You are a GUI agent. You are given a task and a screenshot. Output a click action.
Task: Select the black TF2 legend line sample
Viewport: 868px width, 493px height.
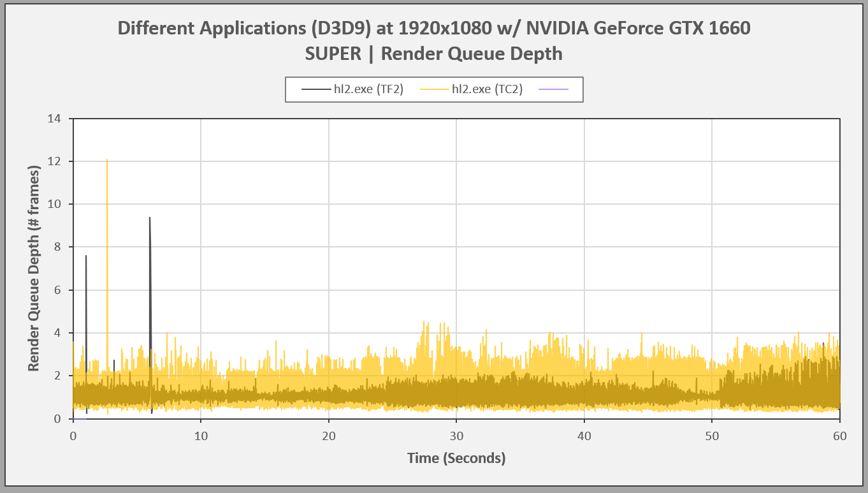(315, 89)
